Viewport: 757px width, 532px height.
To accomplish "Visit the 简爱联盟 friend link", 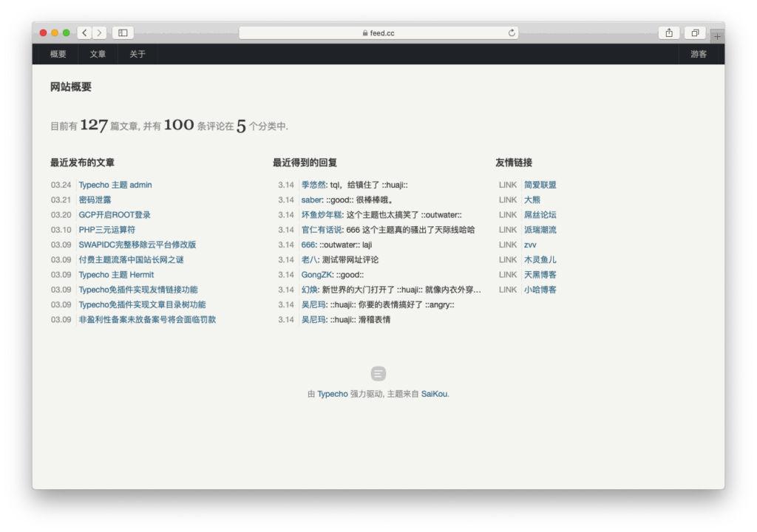I will [542, 184].
